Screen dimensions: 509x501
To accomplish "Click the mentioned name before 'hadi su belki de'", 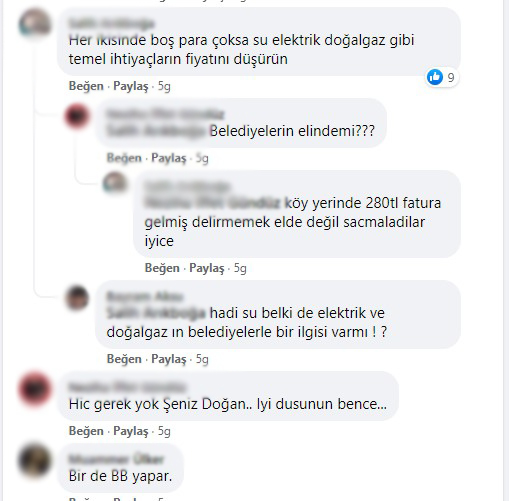I will pyautogui.click(x=156, y=313).
